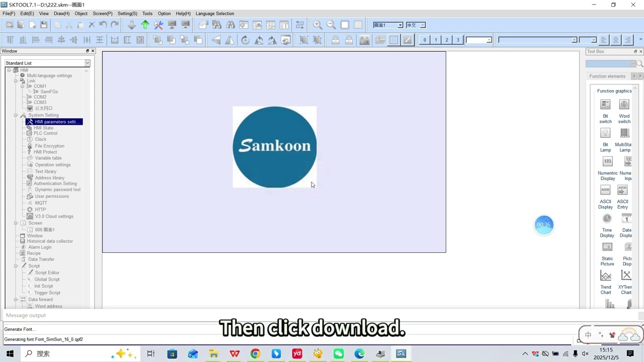Screen dimensions: 644x362
Task: Click the binoculars find icon
Action: click(x=230, y=25)
